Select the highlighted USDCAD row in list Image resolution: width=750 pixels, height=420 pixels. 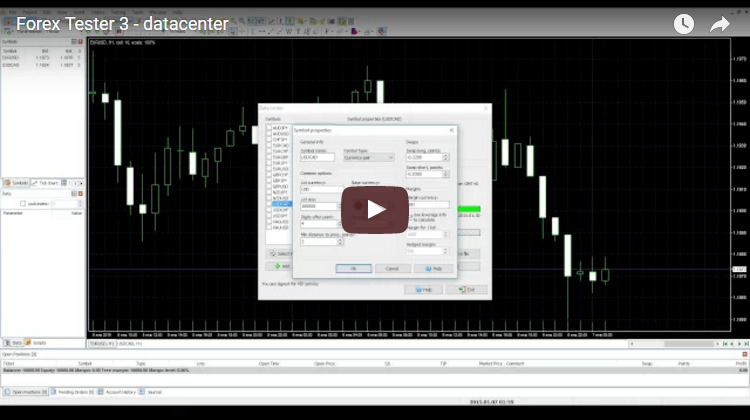coord(280,204)
